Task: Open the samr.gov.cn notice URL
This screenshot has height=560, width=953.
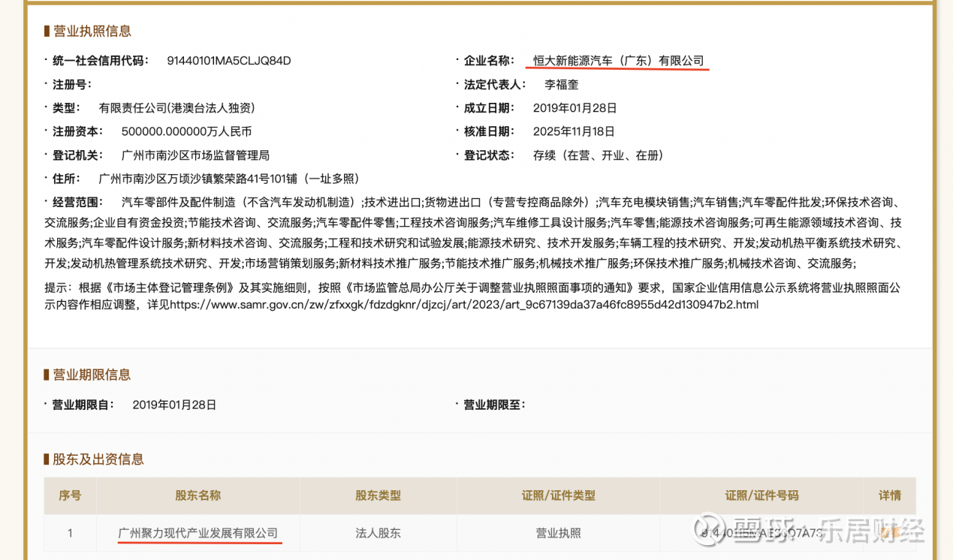Action: coord(464,305)
